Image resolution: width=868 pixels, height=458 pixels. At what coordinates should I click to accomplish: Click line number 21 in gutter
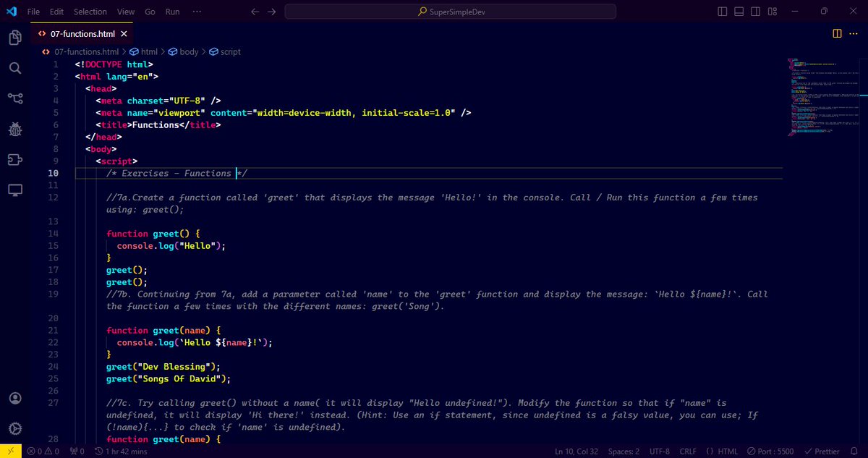pos(54,330)
